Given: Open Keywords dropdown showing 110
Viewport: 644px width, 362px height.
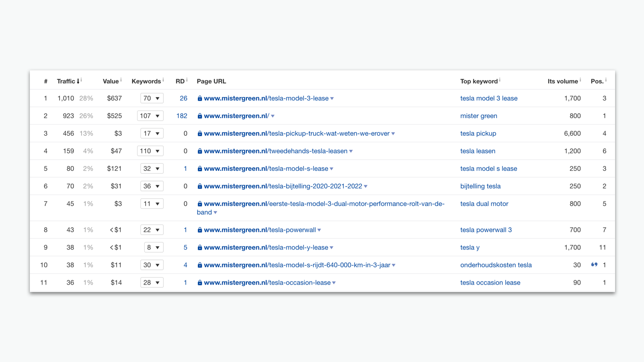Looking at the screenshot, I should [150, 151].
